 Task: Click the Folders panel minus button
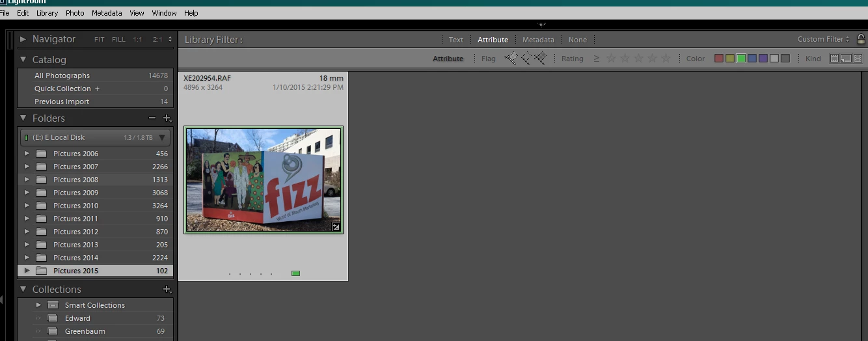(152, 118)
